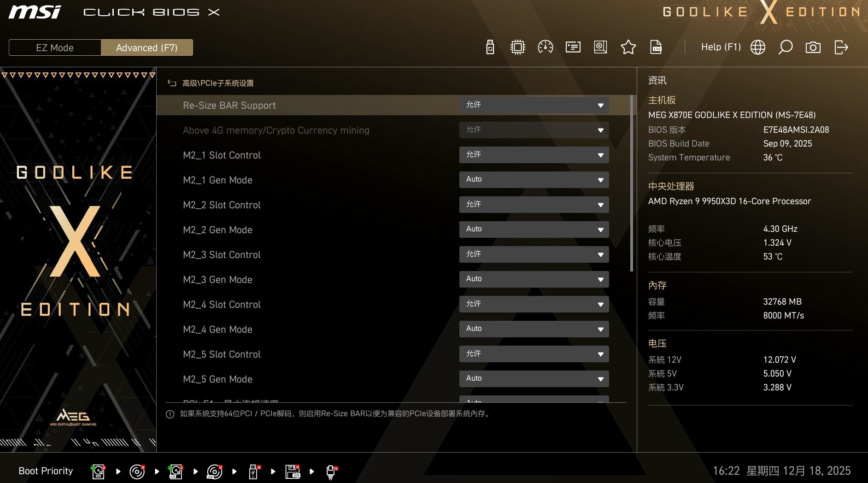Click the settings list vertical scrollbar

click(632, 184)
